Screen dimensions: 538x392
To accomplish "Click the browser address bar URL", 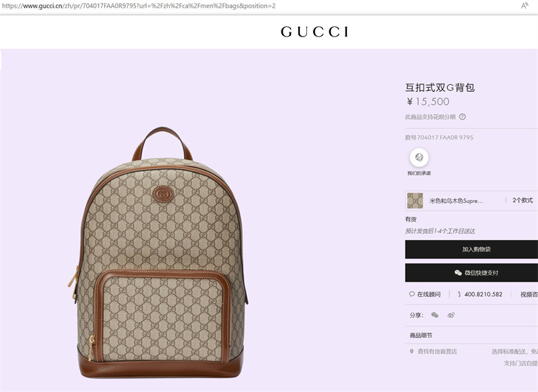I will click(x=139, y=6).
